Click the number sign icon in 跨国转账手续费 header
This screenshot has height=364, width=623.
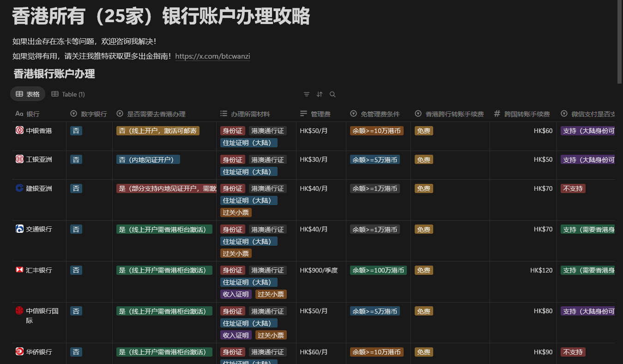coord(497,114)
